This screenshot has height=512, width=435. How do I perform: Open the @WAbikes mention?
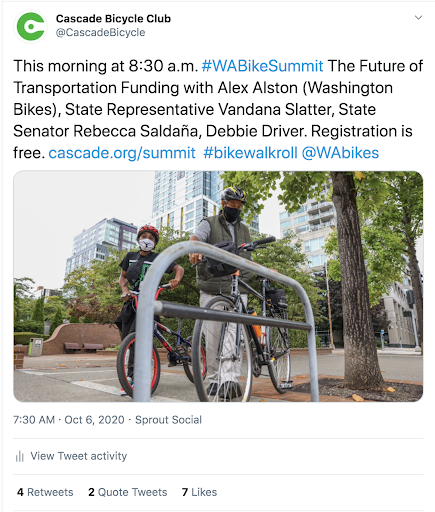340,153
